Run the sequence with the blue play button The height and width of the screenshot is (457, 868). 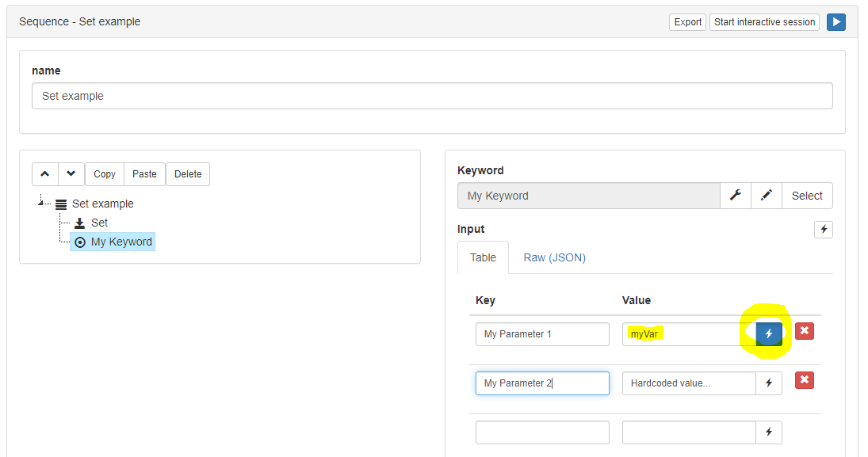[x=835, y=22]
